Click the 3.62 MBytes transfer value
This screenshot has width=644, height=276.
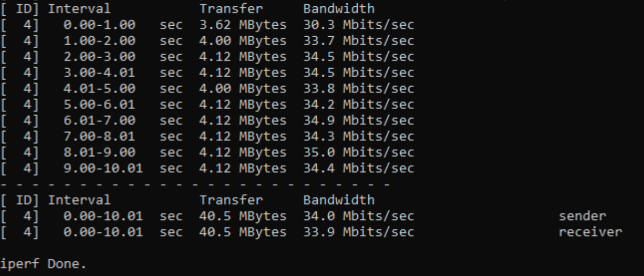click(242, 25)
